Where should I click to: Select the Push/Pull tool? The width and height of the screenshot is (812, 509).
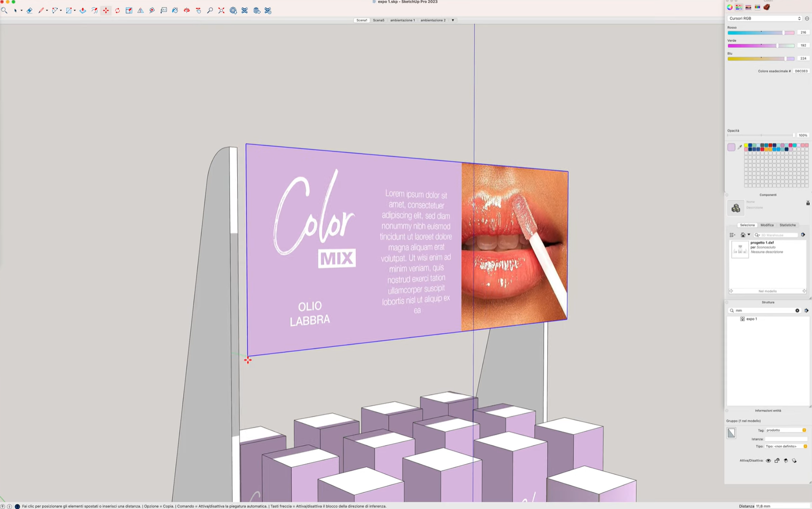[x=83, y=11]
